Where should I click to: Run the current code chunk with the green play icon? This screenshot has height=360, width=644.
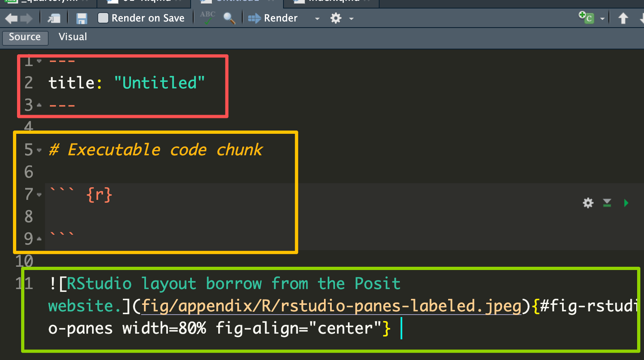[x=626, y=203]
